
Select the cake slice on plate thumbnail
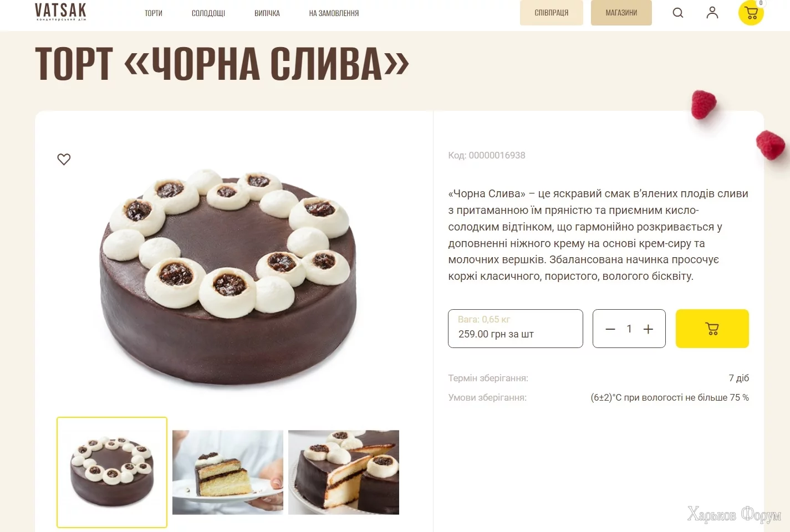tap(228, 472)
